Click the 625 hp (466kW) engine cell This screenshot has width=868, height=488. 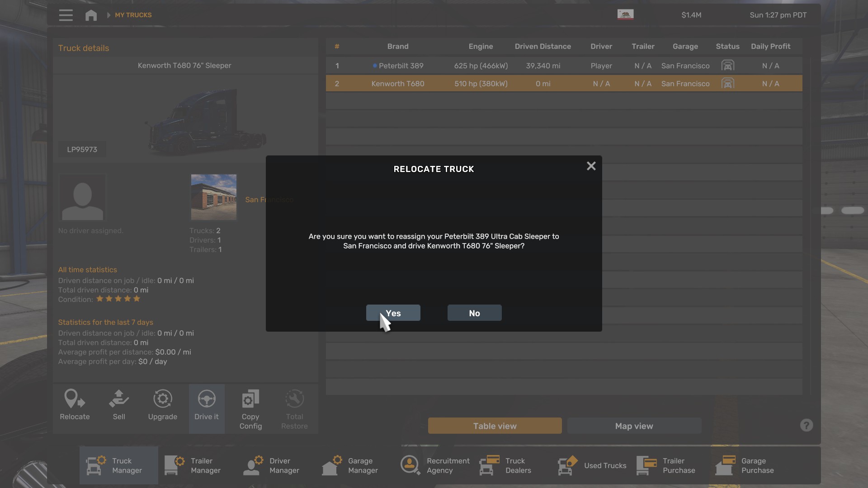pyautogui.click(x=481, y=66)
